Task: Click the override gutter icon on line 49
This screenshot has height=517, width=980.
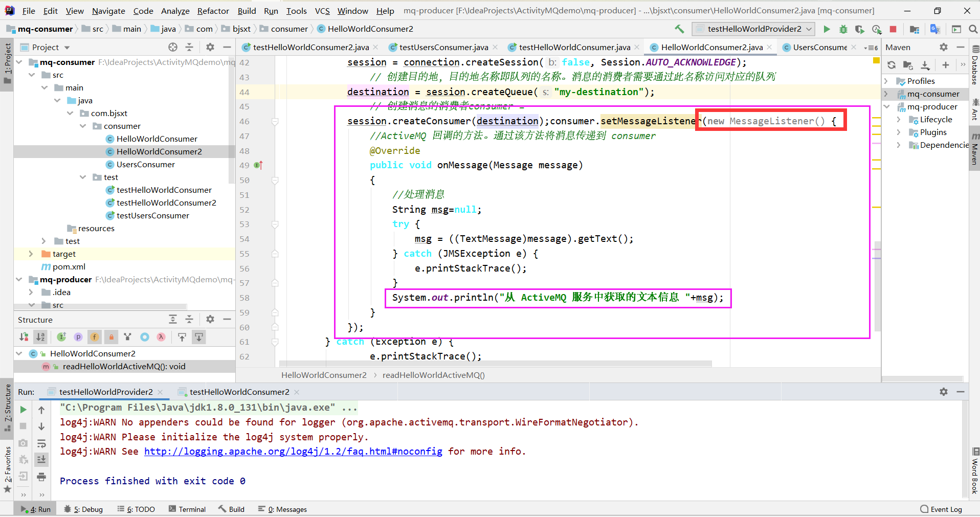Action: click(258, 165)
